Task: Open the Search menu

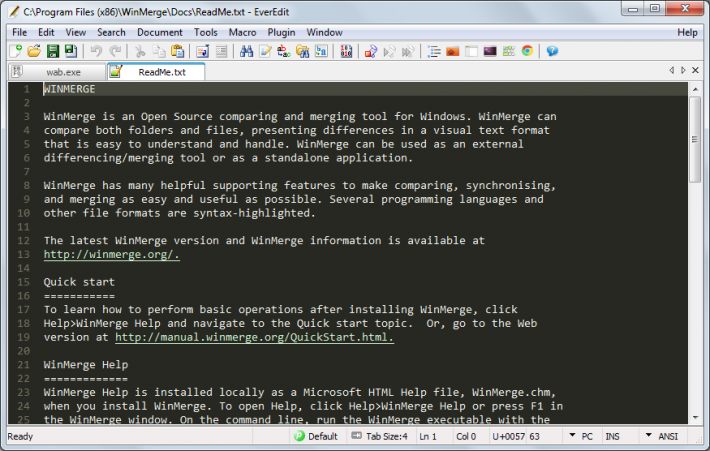Action: [x=111, y=33]
